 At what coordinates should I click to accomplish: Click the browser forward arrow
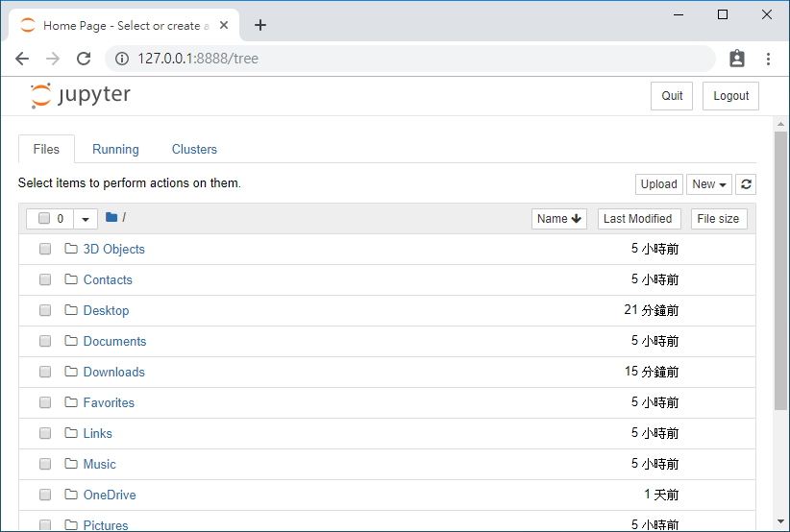pyautogui.click(x=53, y=59)
